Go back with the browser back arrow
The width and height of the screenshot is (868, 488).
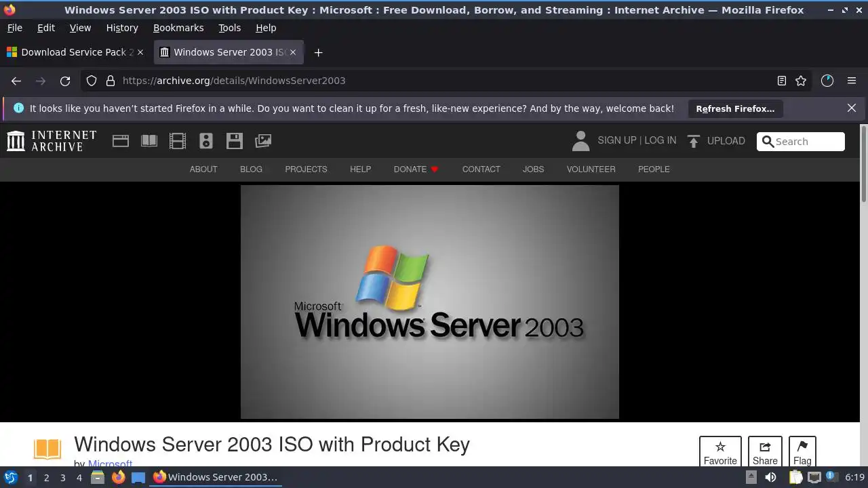(x=16, y=81)
